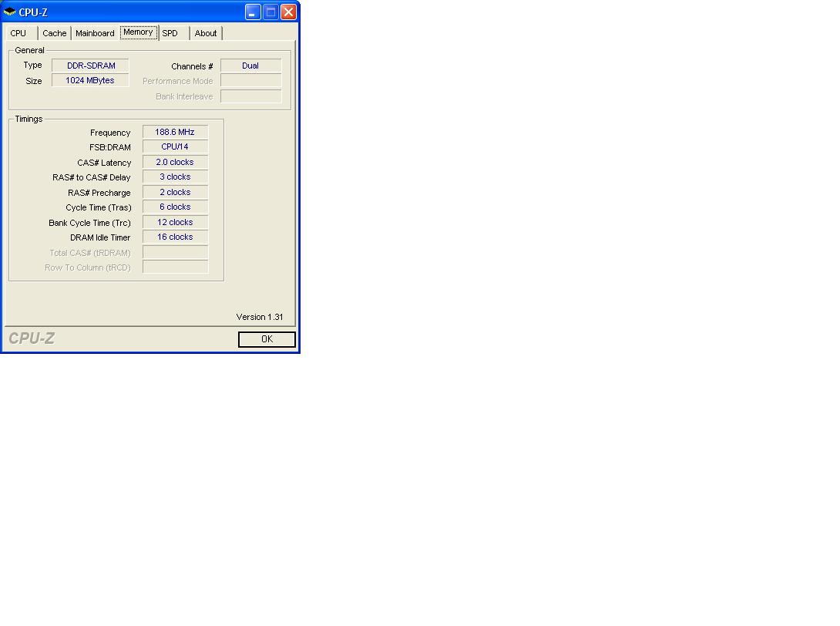Click the DDR-SDRAM type field
840x626 pixels.
coord(90,66)
